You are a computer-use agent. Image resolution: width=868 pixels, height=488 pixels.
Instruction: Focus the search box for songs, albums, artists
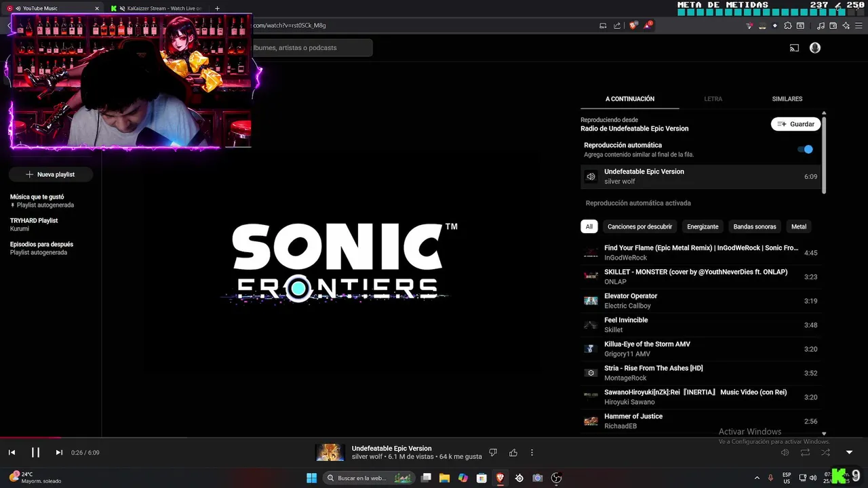[312, 48]
